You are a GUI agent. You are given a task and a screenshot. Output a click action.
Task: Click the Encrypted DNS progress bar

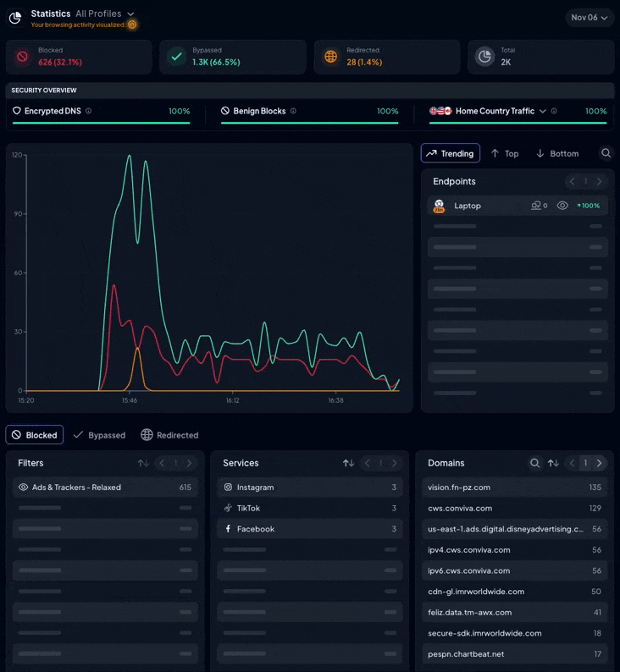(102, 123)
